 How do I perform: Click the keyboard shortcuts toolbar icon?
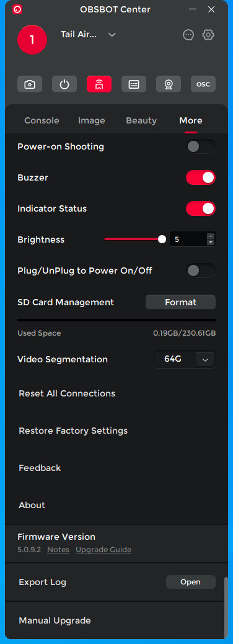[x=134, y=84]
